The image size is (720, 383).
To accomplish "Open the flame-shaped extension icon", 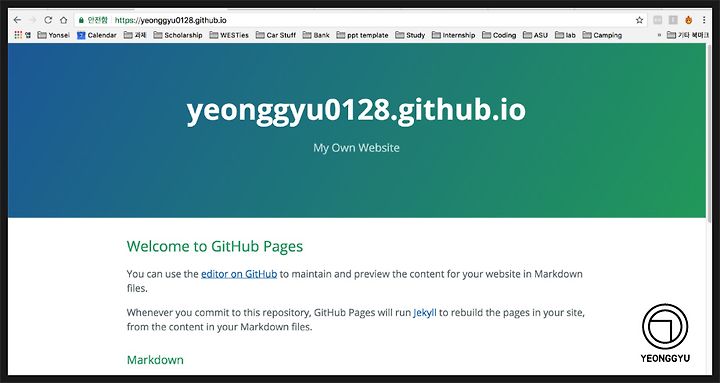I will 688,20.
